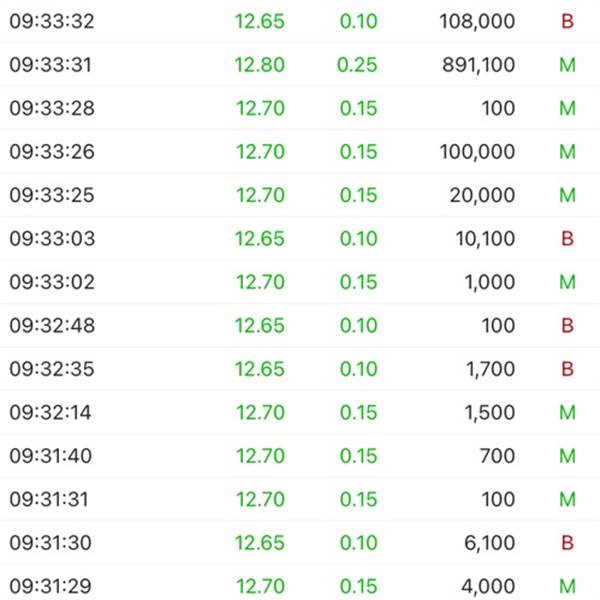Click the B marker on the 10,100 trade
The height and width of the screenshot is (600, 600).
pyautogui.click(x=567, y=238)
